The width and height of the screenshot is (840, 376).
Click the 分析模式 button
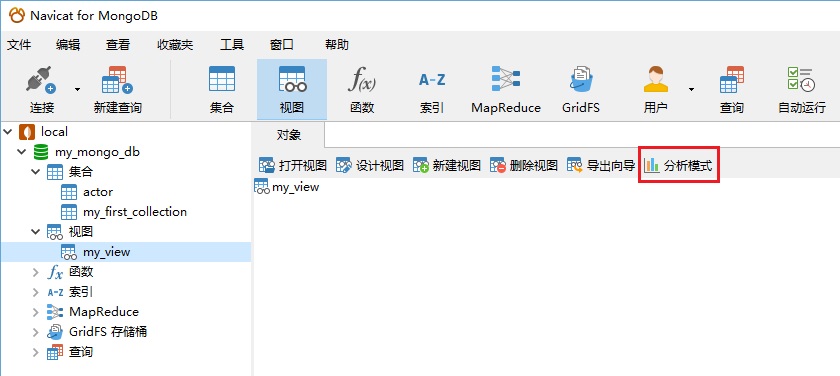point(678,166)
